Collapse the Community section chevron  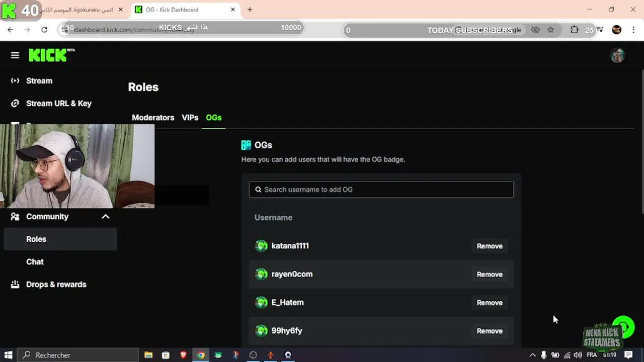coord(105,216)
